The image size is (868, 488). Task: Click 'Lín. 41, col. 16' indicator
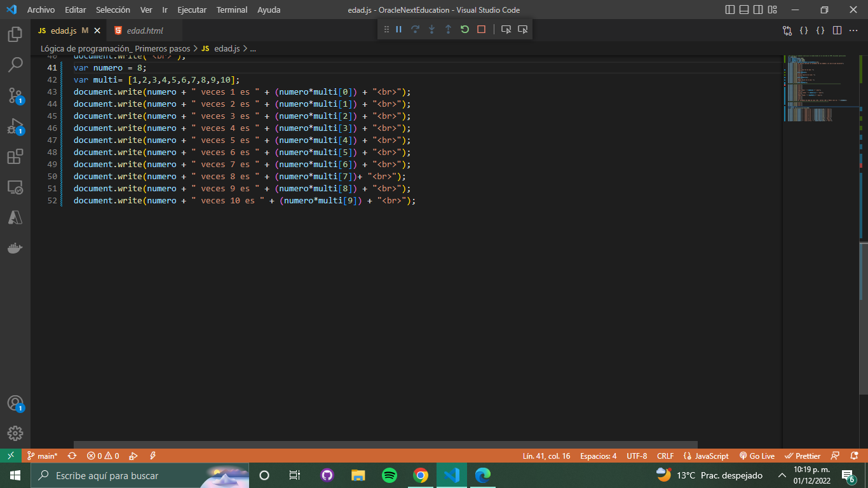click(546, 456)
